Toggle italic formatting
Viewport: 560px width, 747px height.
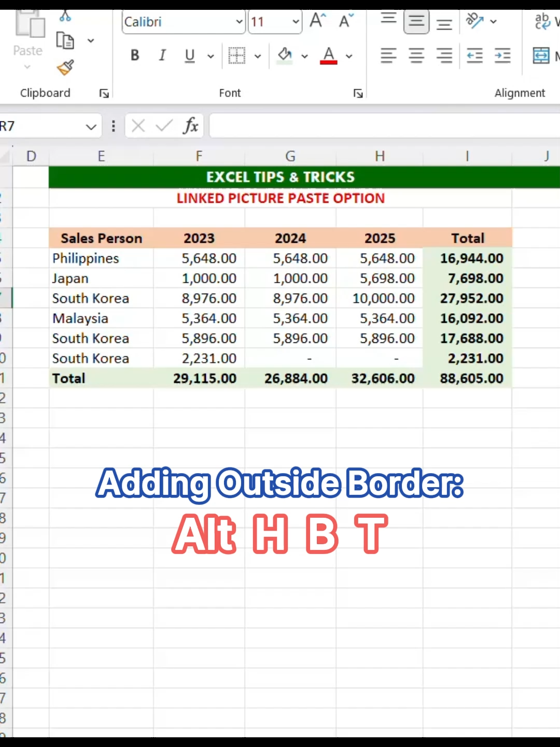click(x=162, y=56)
